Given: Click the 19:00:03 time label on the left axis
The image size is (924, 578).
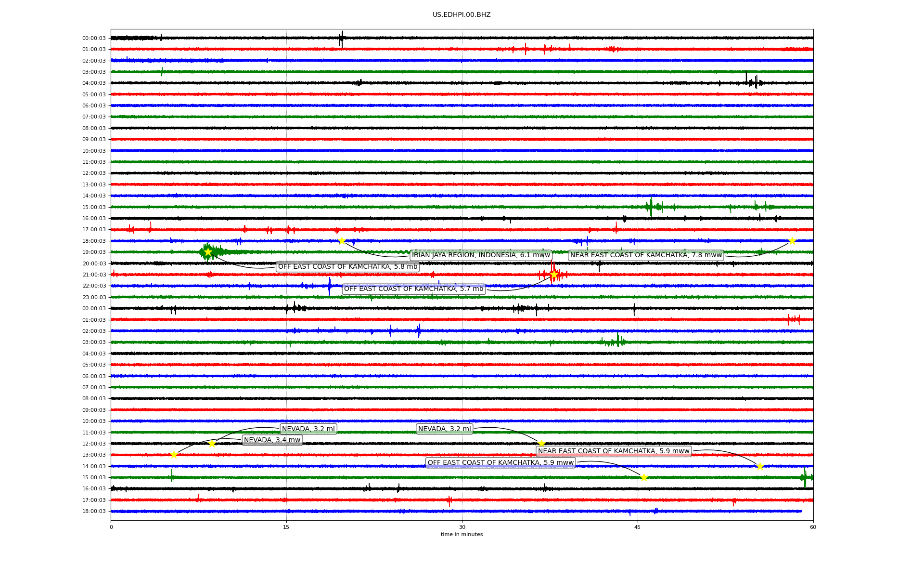Looking at the screenshot, I should pyautogui.click(x=94, y=252).
